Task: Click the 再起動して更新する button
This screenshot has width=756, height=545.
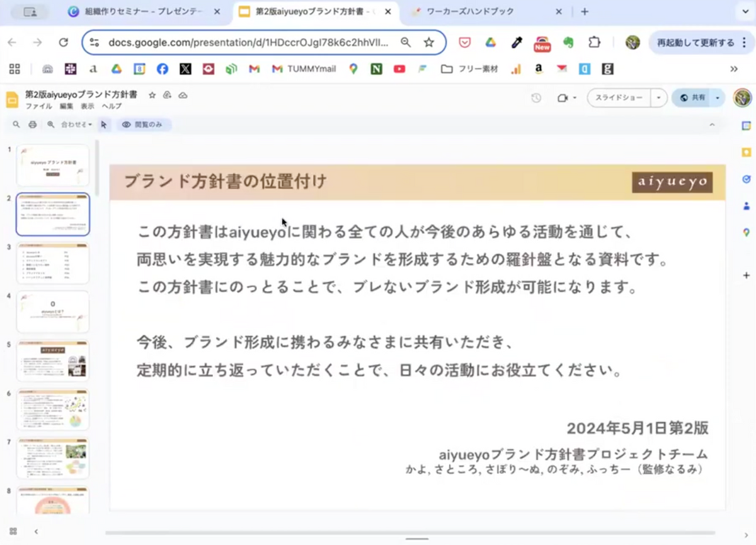Action: (695, 43)
